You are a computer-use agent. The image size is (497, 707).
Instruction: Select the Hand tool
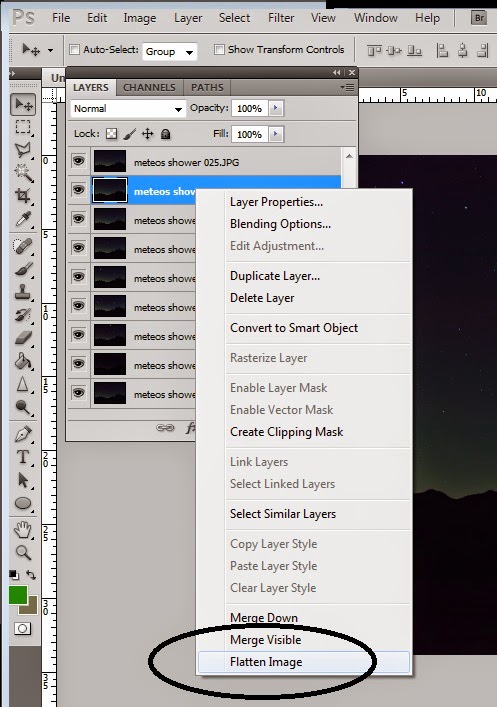point(23,529)
